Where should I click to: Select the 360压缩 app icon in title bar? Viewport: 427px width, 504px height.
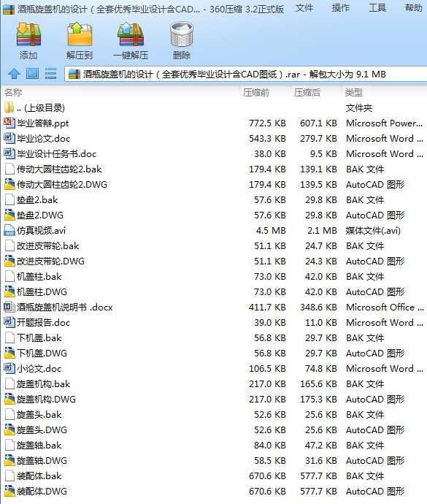click(8, 9)
